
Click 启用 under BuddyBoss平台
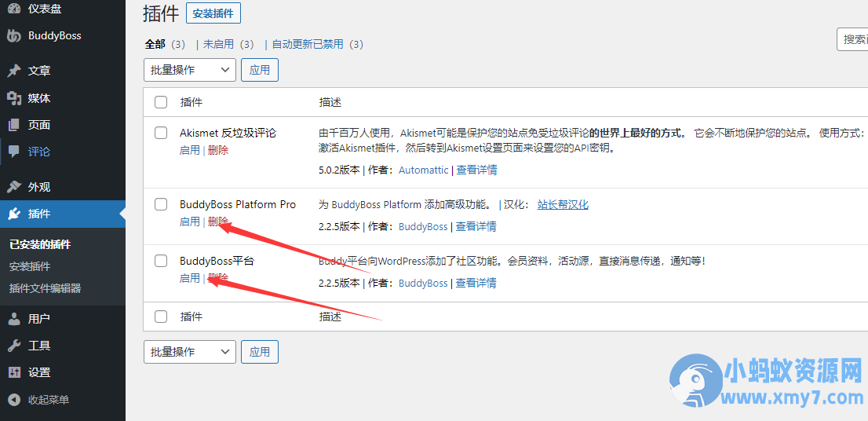190,278
